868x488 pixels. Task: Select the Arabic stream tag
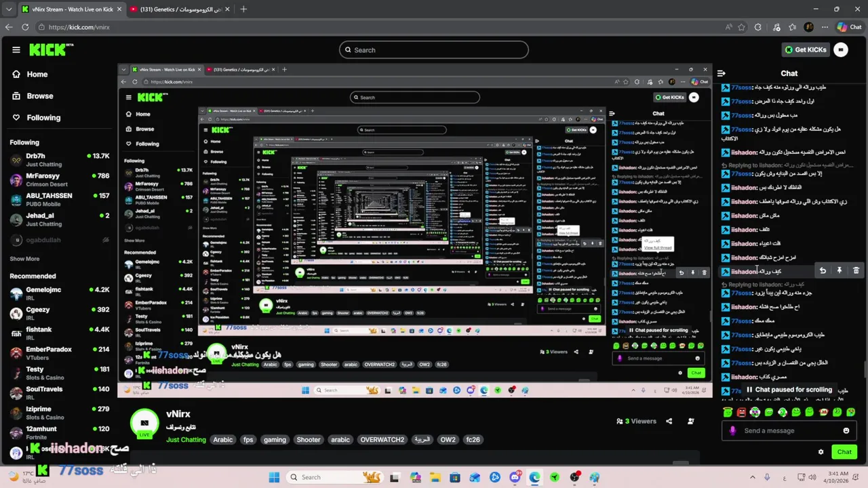click(x=222, y=440)
